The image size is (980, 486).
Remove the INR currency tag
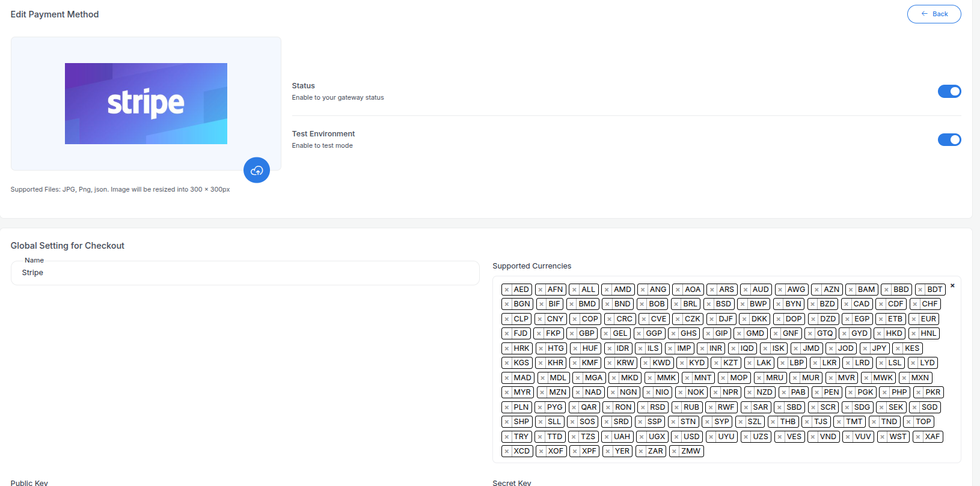click(702, 348)
